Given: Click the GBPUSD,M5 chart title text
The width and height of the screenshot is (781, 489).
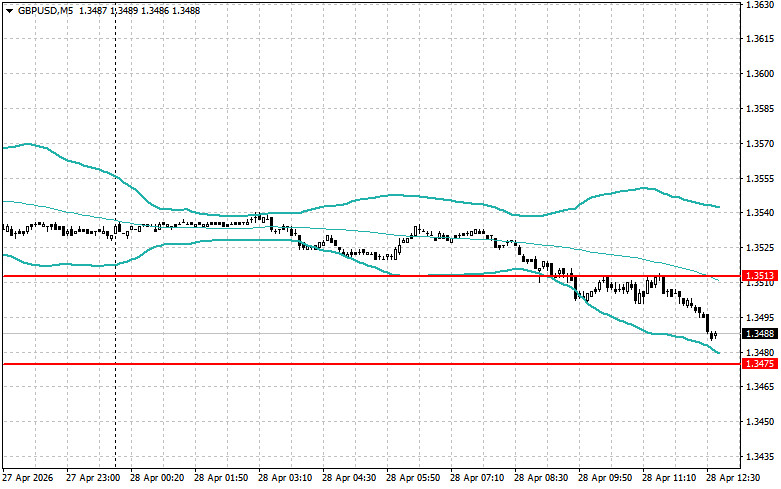Looking at the screenshot, I should 45,10.
